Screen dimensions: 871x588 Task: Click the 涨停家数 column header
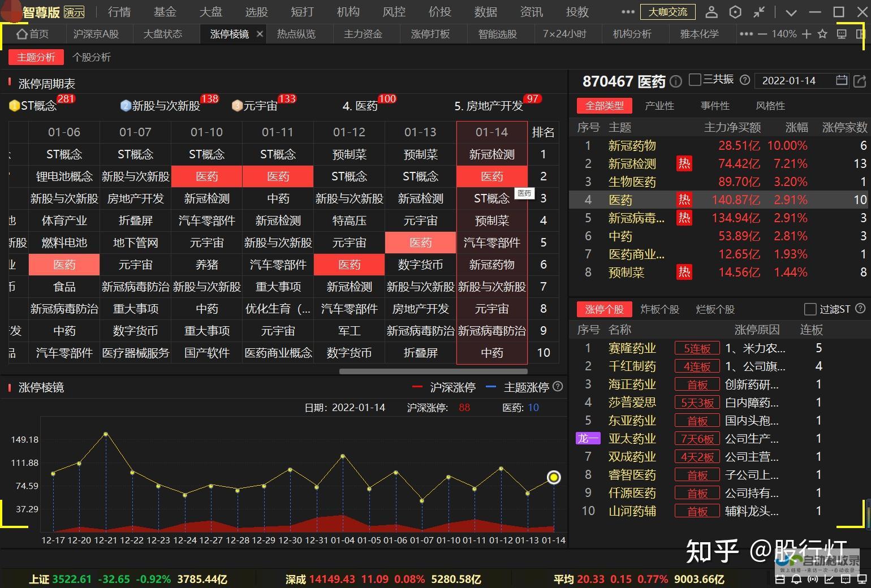[x=844, y=127]
